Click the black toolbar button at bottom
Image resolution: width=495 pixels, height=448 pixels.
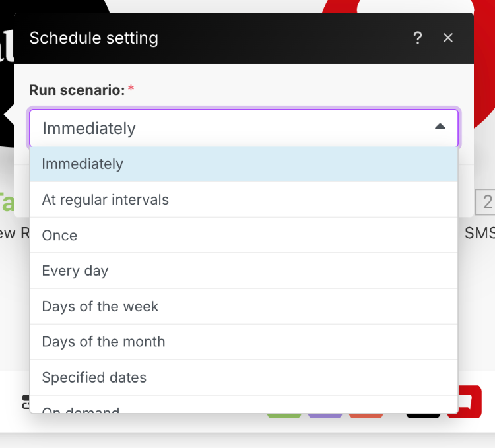[423, 416]
